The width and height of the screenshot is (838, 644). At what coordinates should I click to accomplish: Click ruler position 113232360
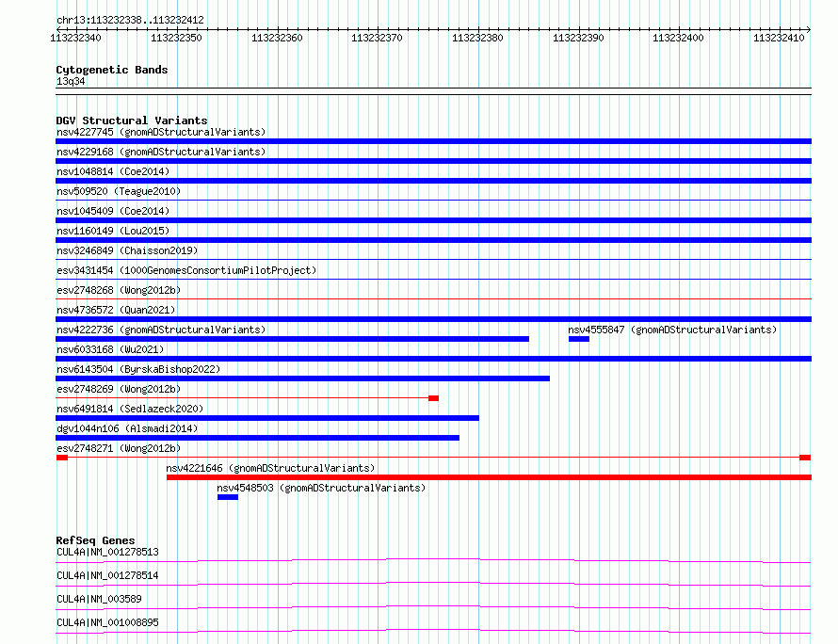(277, 38)
